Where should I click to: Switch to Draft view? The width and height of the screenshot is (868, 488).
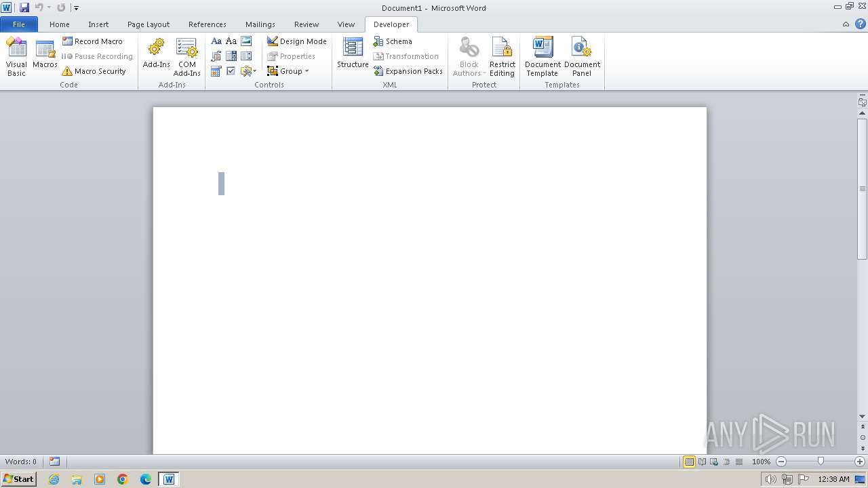point(738,462)
